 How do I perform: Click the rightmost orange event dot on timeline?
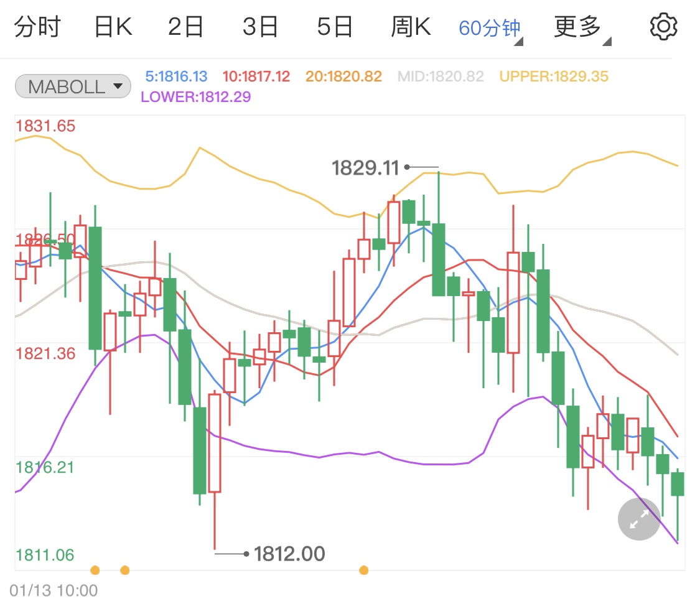pyautogui.click(x=363, y=570)
